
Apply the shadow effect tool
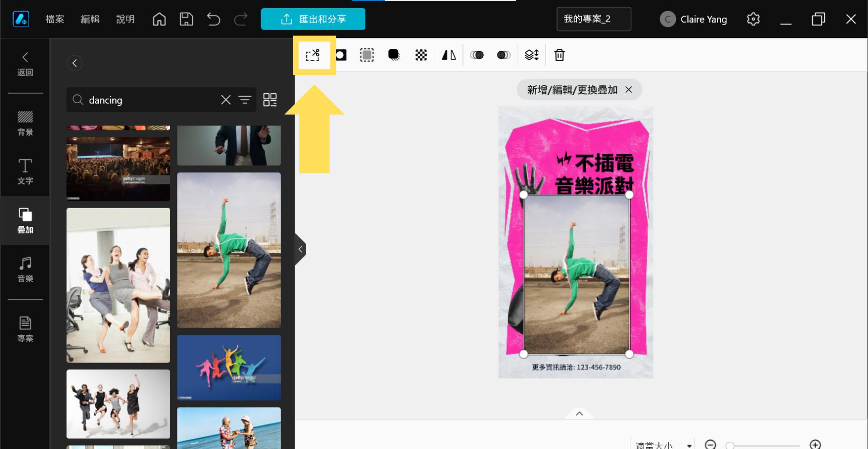click(x=394, y=55)
